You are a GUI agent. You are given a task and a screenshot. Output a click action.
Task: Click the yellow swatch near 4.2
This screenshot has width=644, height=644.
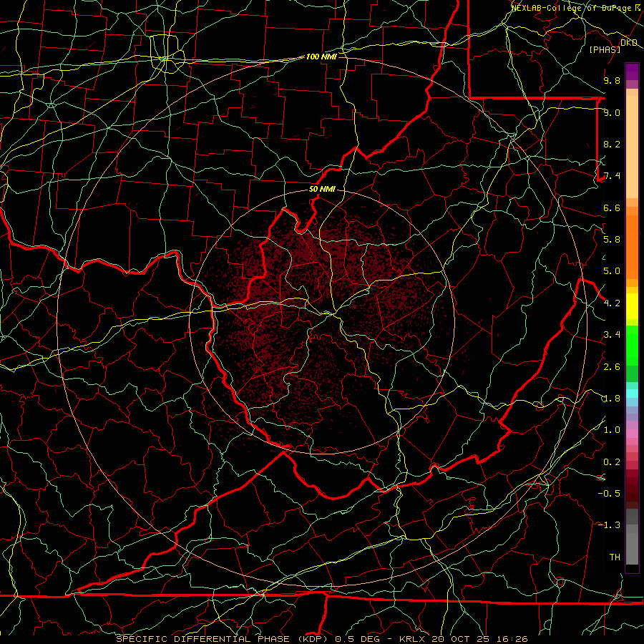tap(632, 306)
